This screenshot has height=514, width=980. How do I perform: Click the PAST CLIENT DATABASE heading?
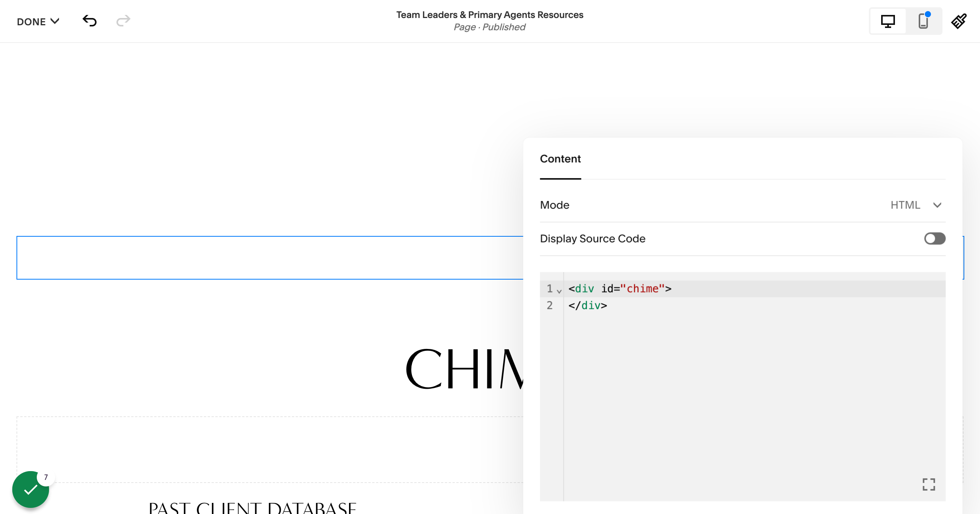tap(252, 508)
